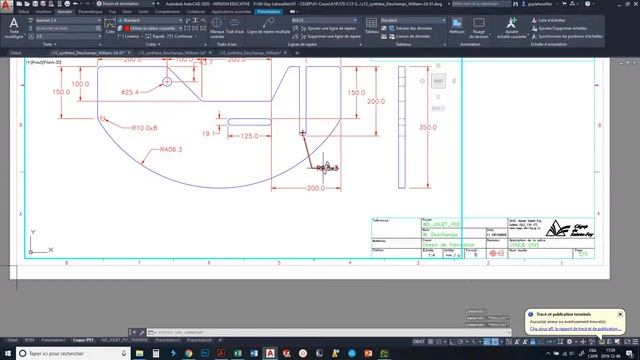Viewport: 640px width, 360px height.
Task: Open the Présentation ribbon tab
Action: (x=269, y=12)
